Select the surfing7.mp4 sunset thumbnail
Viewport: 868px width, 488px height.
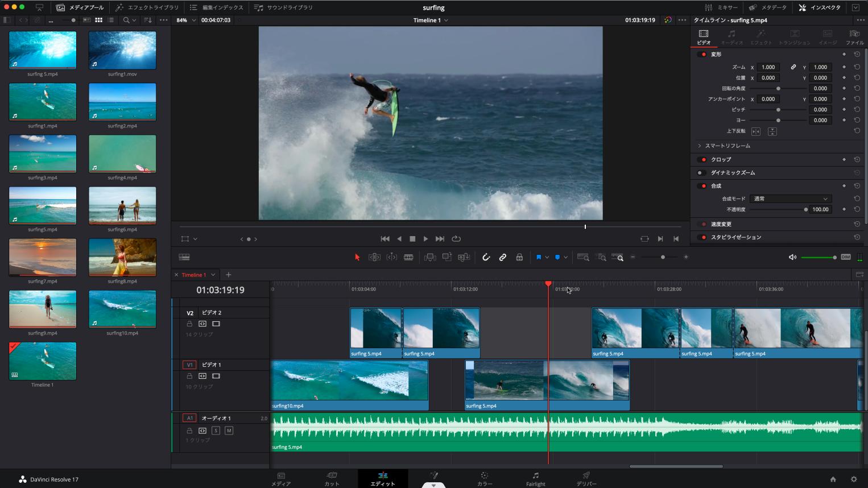pos(43,258)
